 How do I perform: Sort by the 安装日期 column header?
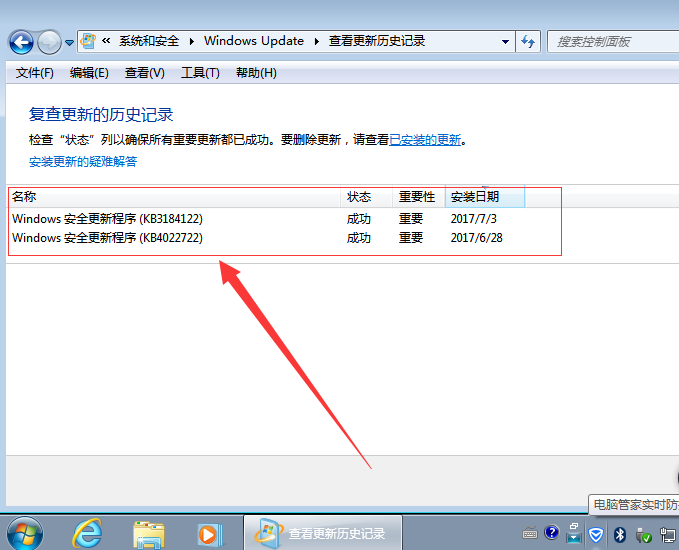point(485,197)
